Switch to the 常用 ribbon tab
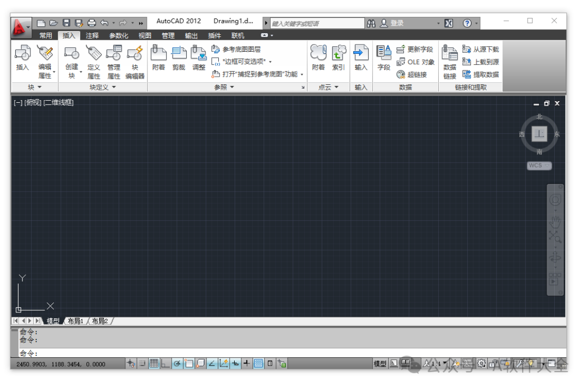 pos(46,35)
